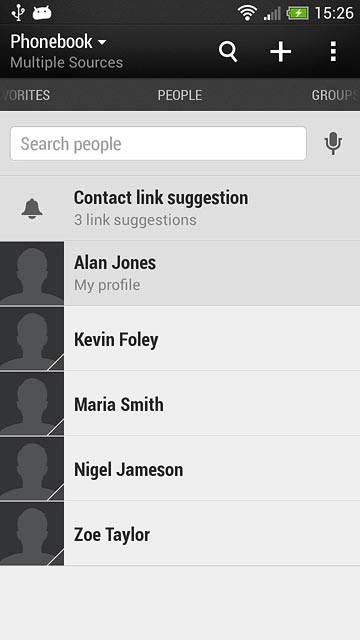Tap the USB connection status icon
Image resolution: width=360 pixels, height=640 pixels.
pos(18,12)
